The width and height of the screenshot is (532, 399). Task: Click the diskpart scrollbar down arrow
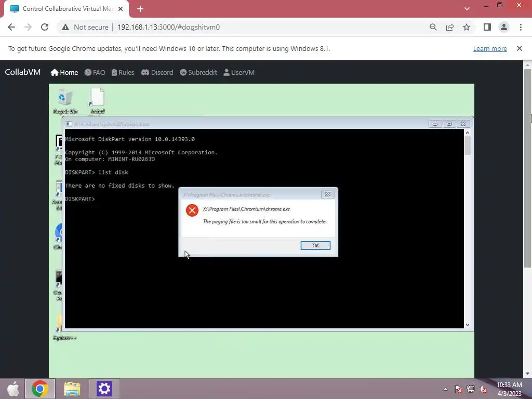468,325
